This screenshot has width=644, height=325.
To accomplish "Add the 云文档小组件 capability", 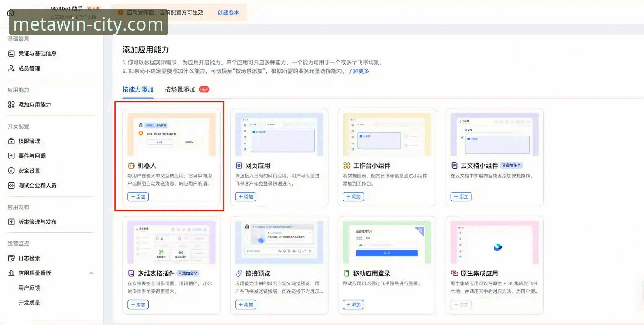I will click(x=461, y=197).
